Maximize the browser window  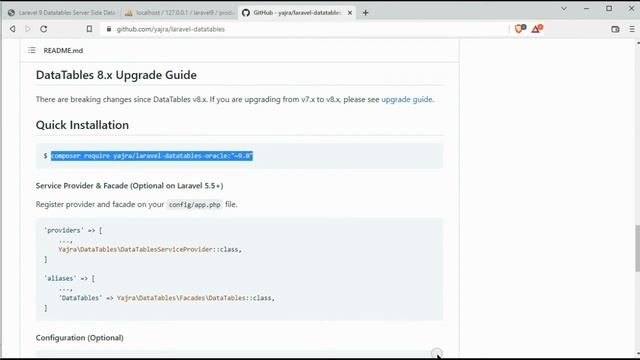pos(609,8)
